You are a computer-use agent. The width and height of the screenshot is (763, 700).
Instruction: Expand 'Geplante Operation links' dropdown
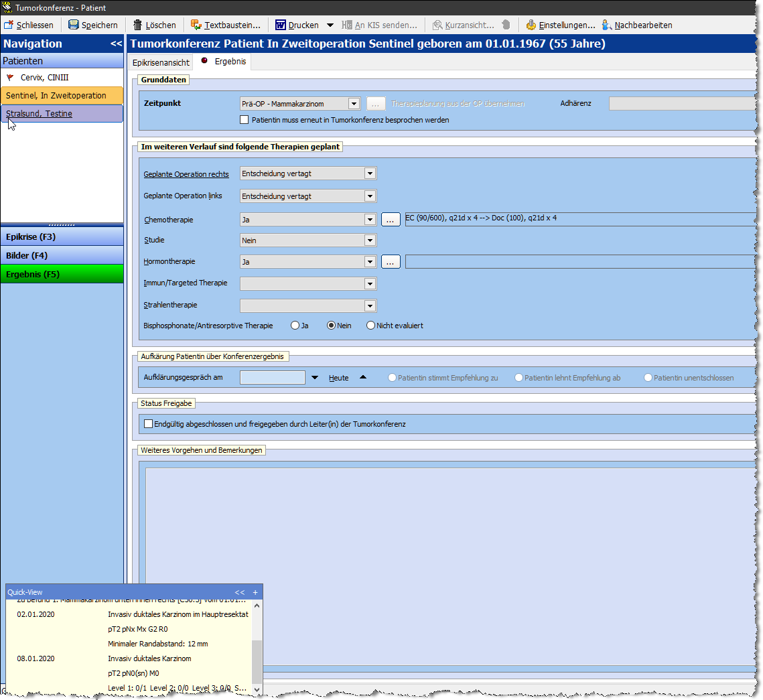(370, 196)
